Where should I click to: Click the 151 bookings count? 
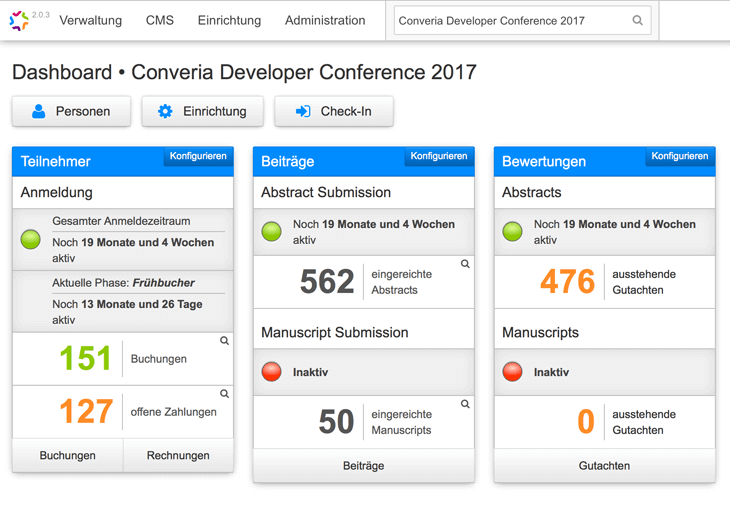click(x=86, y=358)
